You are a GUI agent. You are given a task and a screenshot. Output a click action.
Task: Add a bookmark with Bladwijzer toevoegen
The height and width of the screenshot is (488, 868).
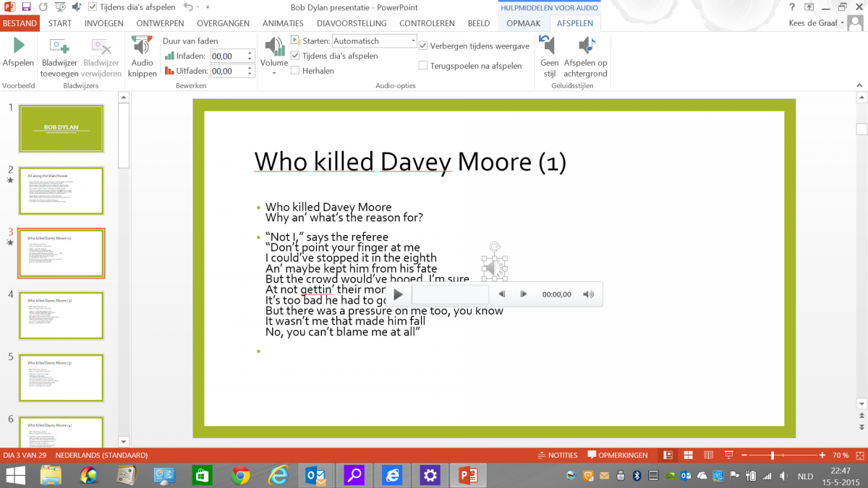[59, 56]
